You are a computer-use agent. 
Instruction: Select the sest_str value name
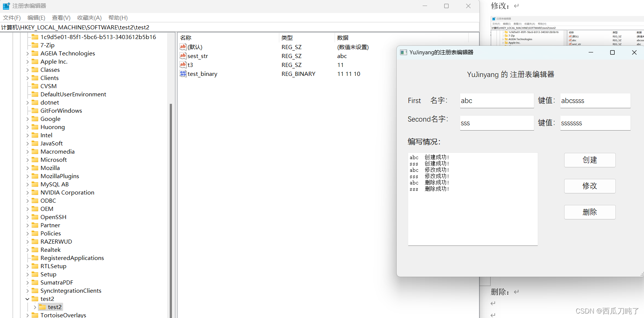click(x=198, y=56)
